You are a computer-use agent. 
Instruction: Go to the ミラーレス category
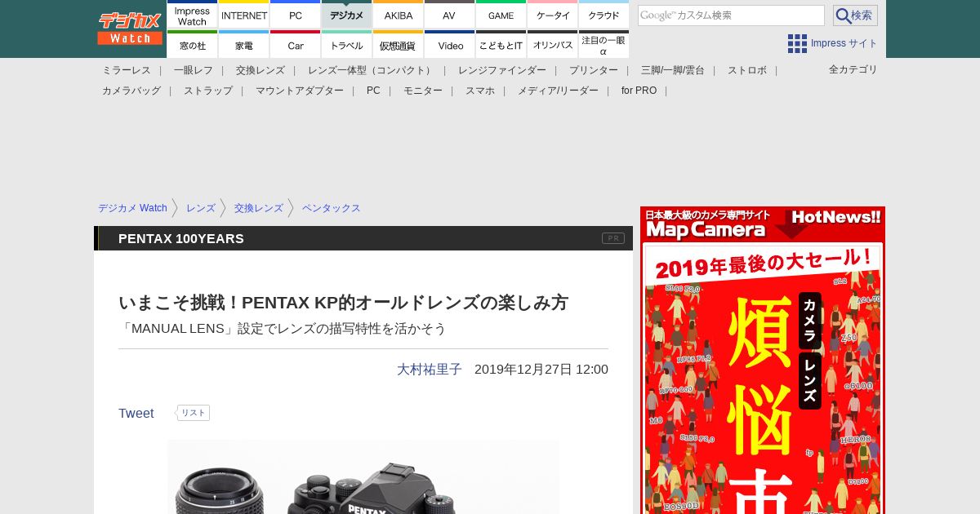(x=127, y=70)
